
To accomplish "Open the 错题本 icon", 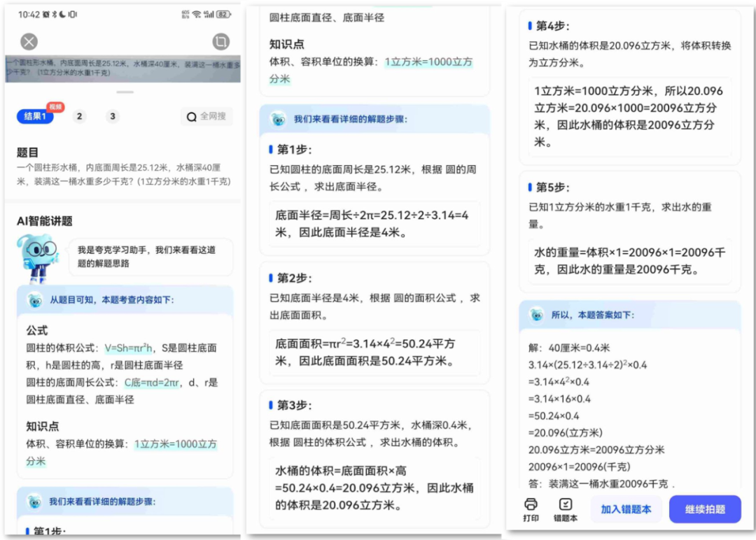I will click(565, 510).
